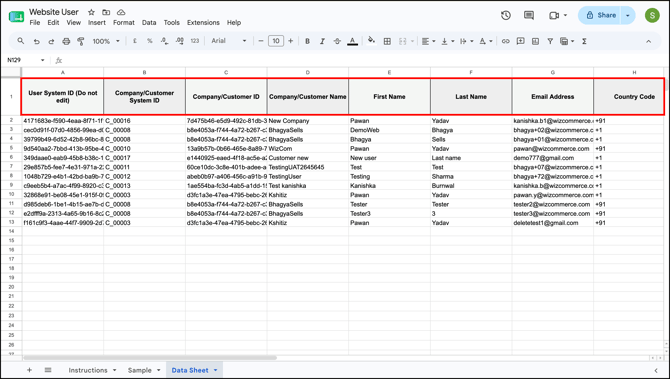670x379 pixels.
Task: Print the spreadsheet
Action: (x=66, y=41)
